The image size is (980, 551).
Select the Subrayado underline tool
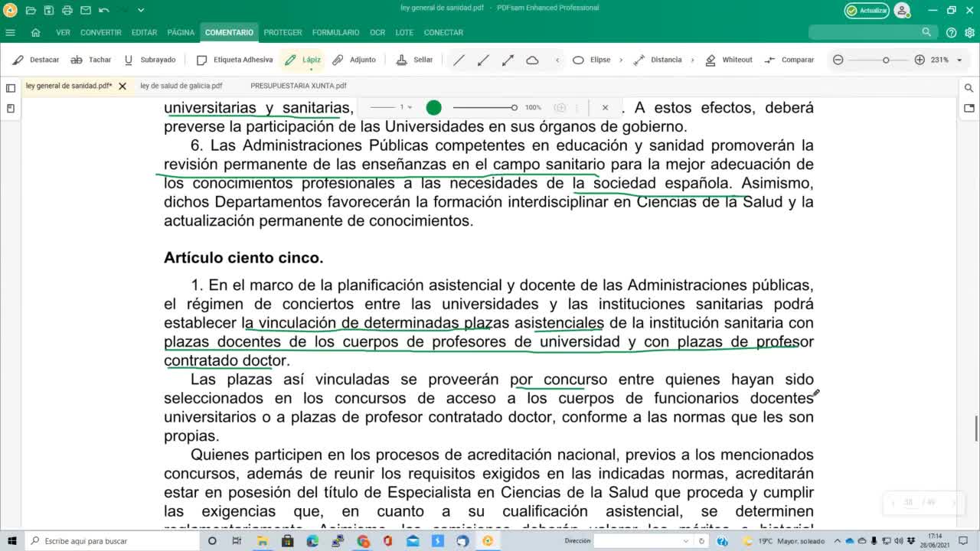coord(149,60)
